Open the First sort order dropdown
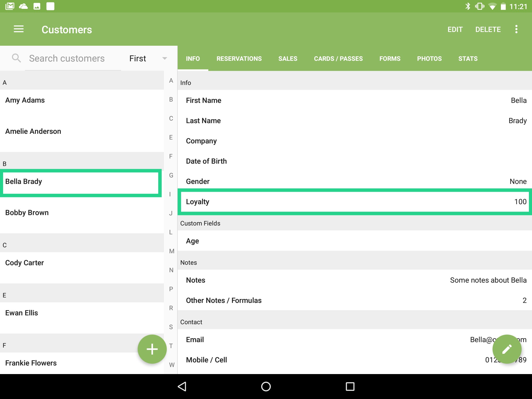Viewport: 532px width, 399px height. (148, 58)
